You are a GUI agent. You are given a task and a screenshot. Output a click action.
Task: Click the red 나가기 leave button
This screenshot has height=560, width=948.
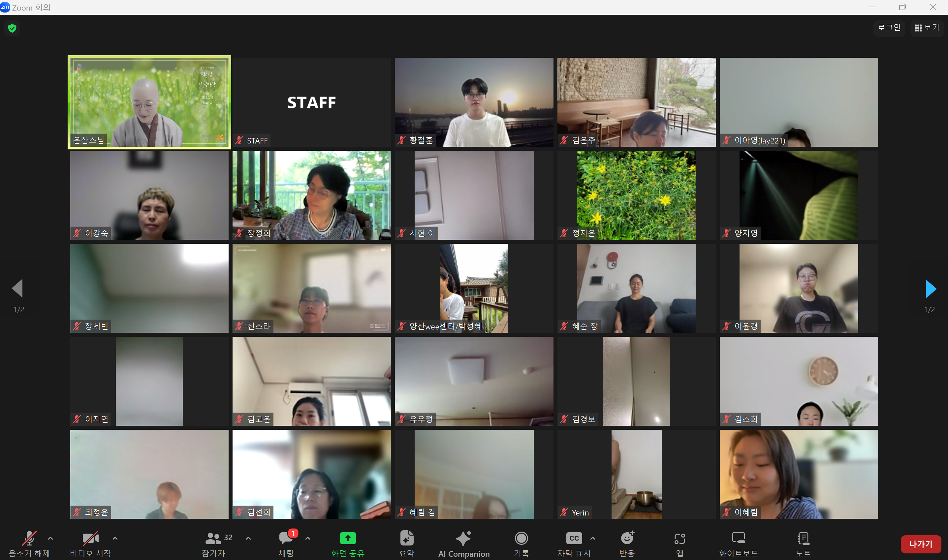(920, 544)
